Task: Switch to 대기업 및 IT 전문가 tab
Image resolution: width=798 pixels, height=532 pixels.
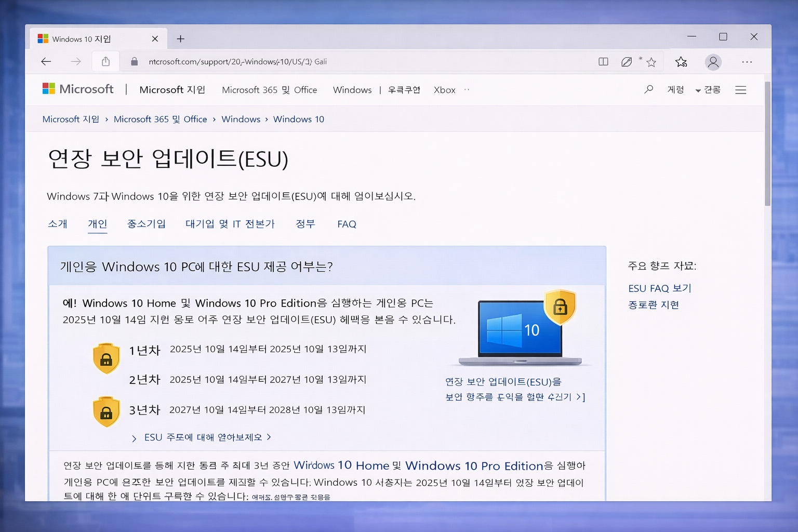Action: pos(230,224)
